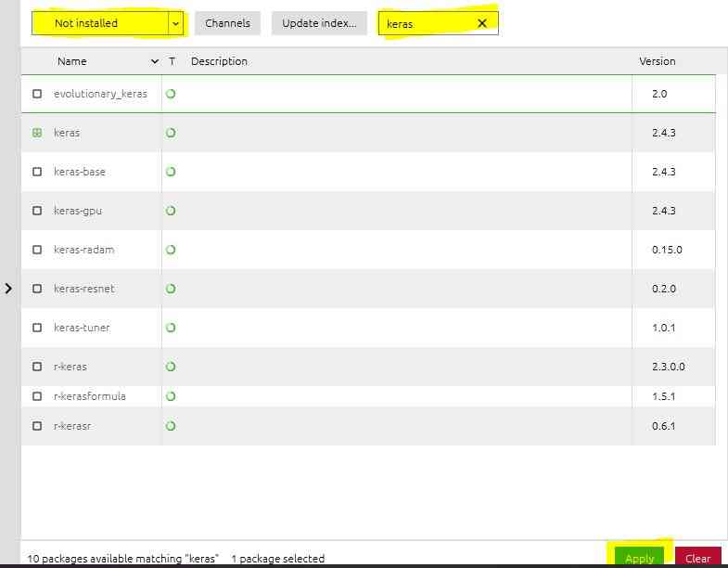This screenshot has height=568, width=728.
Task: Check the r-kerasformula package checkbox
Action: [37, 396]
